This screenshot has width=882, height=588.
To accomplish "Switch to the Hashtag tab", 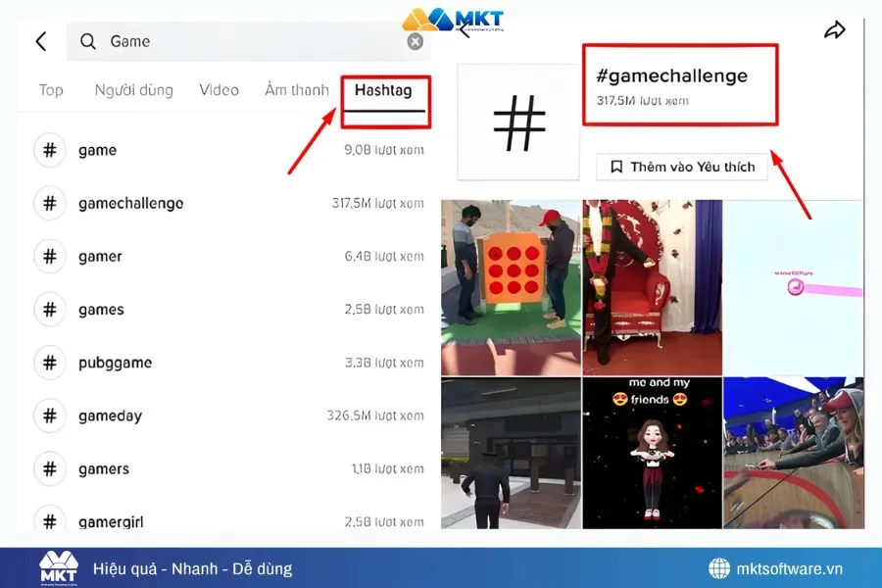I will (x=384, y=89).
